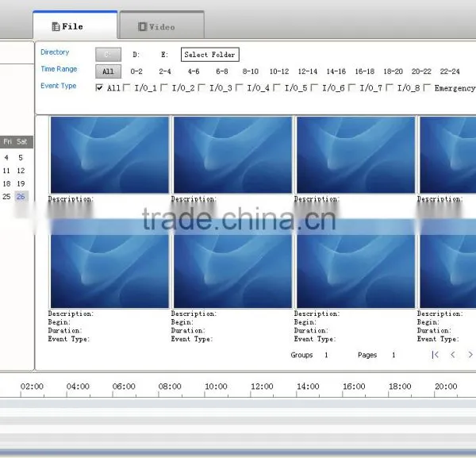Choose the E: drive
The height and width of the screenshot is (458, 476).
pos(164,55)
